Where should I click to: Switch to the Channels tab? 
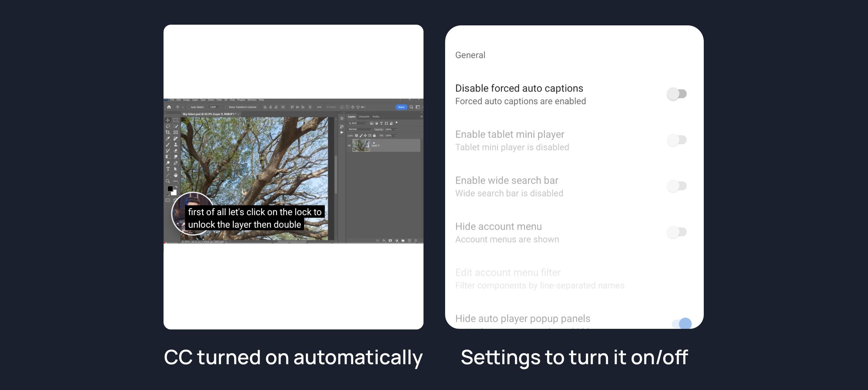(x=364, y=117)
